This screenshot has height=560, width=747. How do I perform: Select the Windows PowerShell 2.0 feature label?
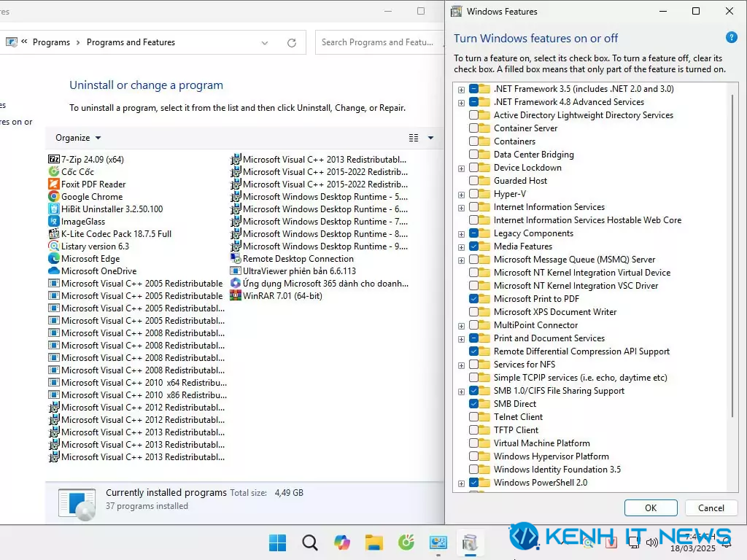pyautogui.click(x=541, y=483)
